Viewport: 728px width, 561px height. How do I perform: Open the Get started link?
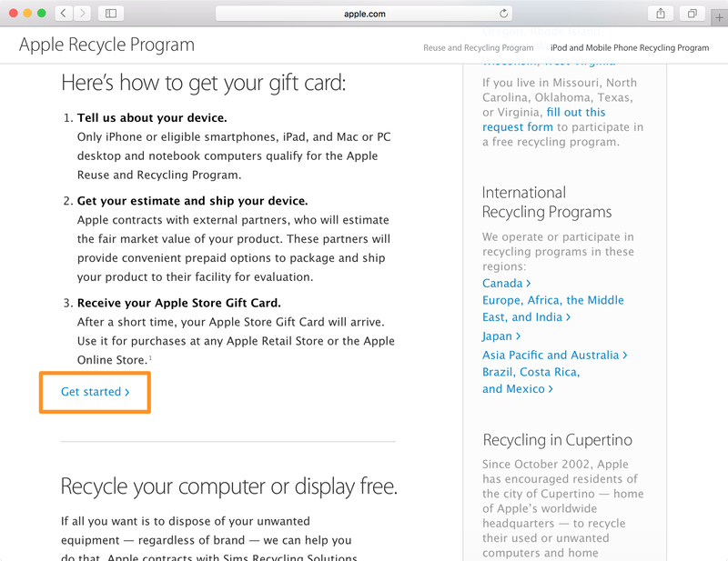click(96, 392)
